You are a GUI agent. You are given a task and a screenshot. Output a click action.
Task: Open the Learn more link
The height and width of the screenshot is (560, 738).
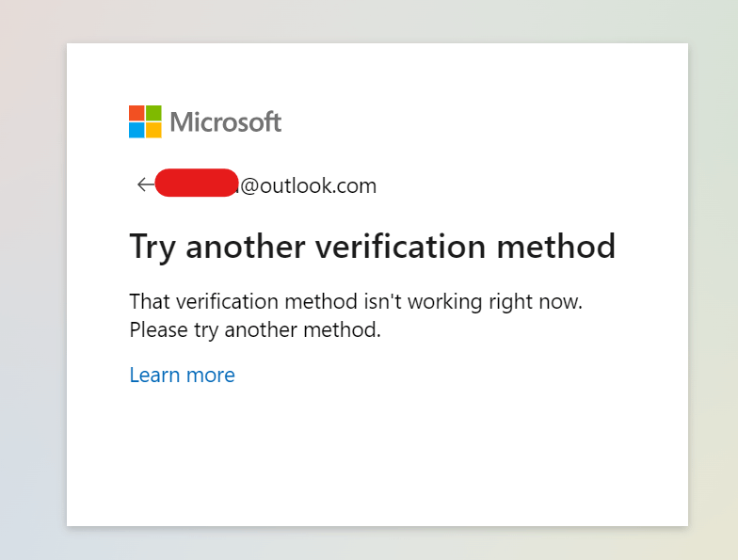click(x=183, y=375)
